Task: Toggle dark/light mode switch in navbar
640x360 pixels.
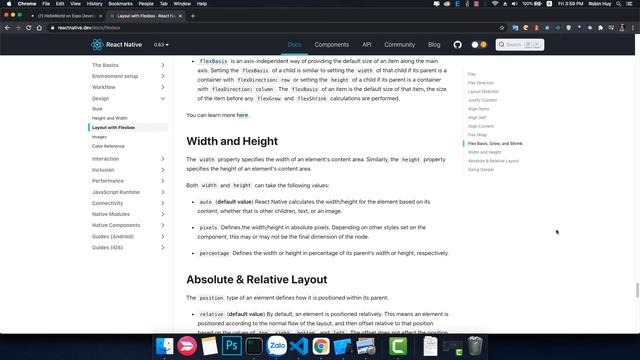Action: (479, 44)
